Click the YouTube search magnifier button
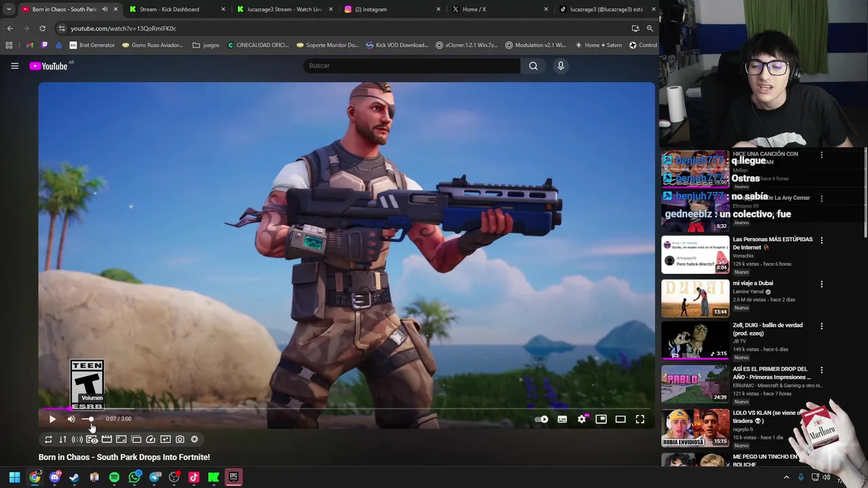The image size is (868, 488). point(533,66)
